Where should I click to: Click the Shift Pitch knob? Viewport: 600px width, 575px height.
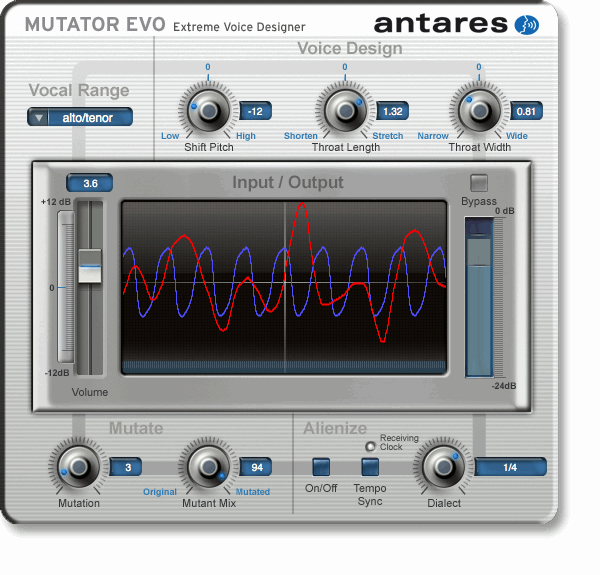click(x=208, y=111)
